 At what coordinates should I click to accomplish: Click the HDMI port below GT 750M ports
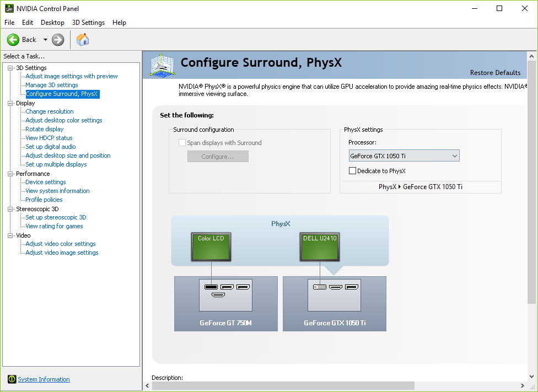click(218, 295)
